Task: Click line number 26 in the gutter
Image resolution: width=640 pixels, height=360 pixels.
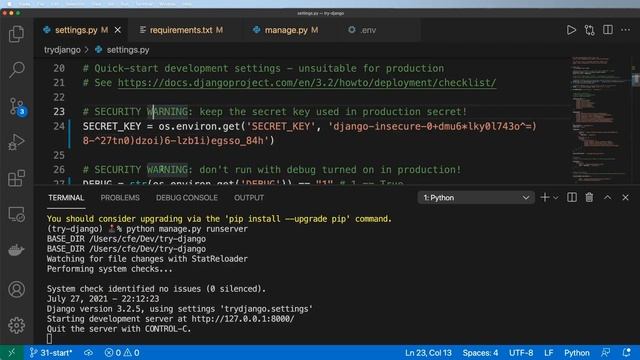Action: 59,170
